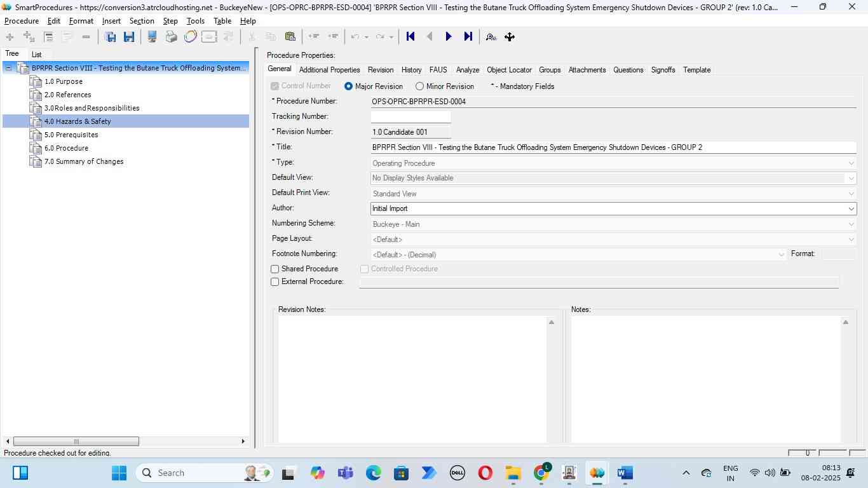This screenshot has width=868, height=488.
Task: Click the Tracking Number input field
Action: pos(410,117)
